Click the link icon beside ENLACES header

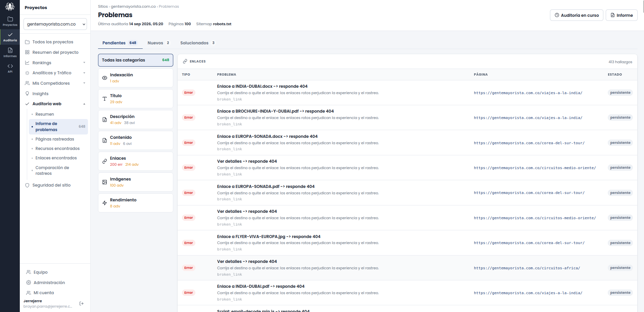click(185, 62)
